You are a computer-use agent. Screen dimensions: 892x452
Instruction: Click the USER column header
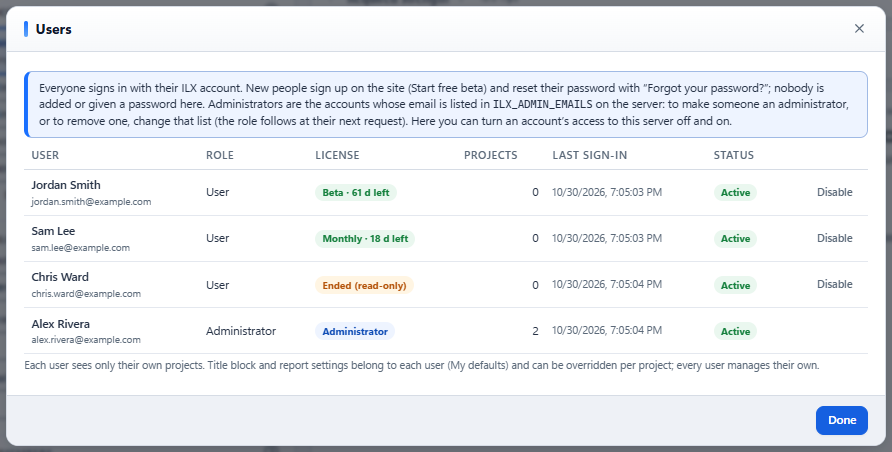45,155
